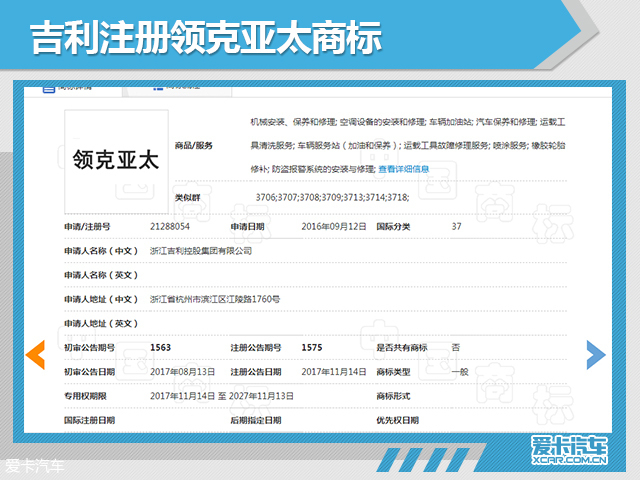Click the 爱卡汽车 watermark text at bottom left

click(x=34, y=466)
